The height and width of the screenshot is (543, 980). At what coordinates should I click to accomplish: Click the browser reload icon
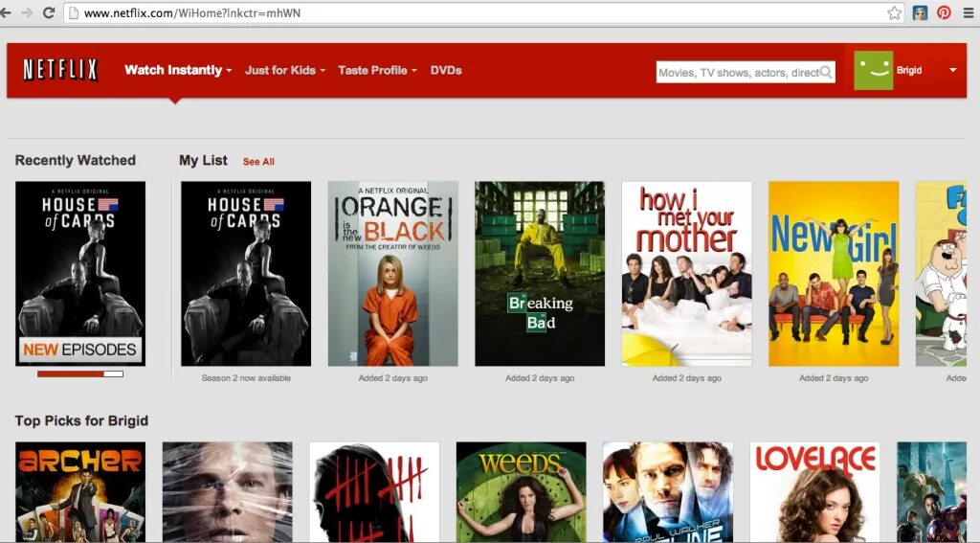coord(48,12)
